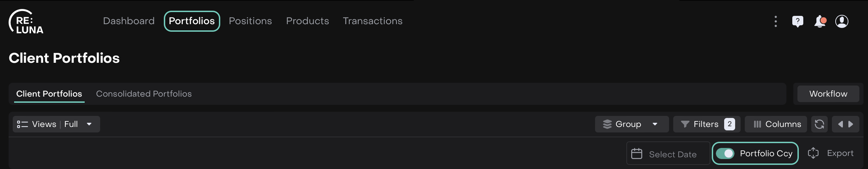Open the user profile icon

coord(841,21)
